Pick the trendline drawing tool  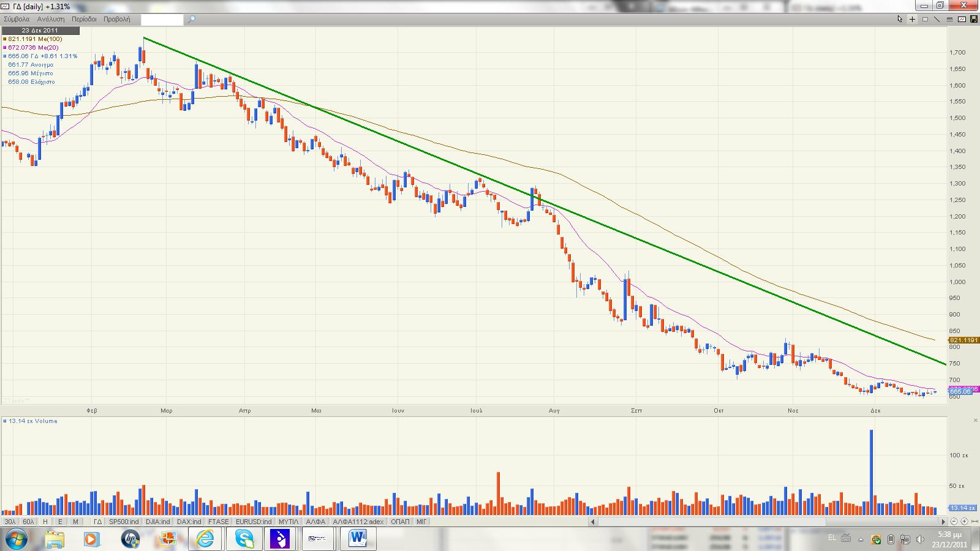point(937,19)
